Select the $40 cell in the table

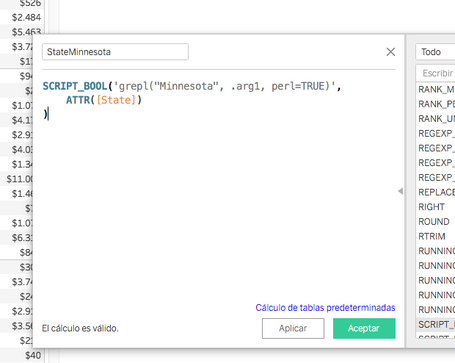33,355
